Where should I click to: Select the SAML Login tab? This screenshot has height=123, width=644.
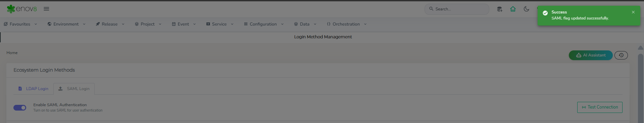(x=74, y=89)
